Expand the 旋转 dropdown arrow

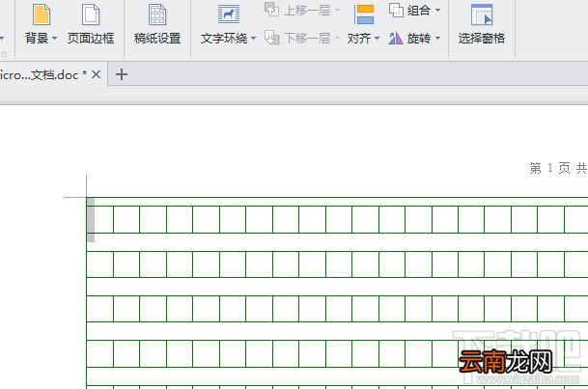point(437,39)
